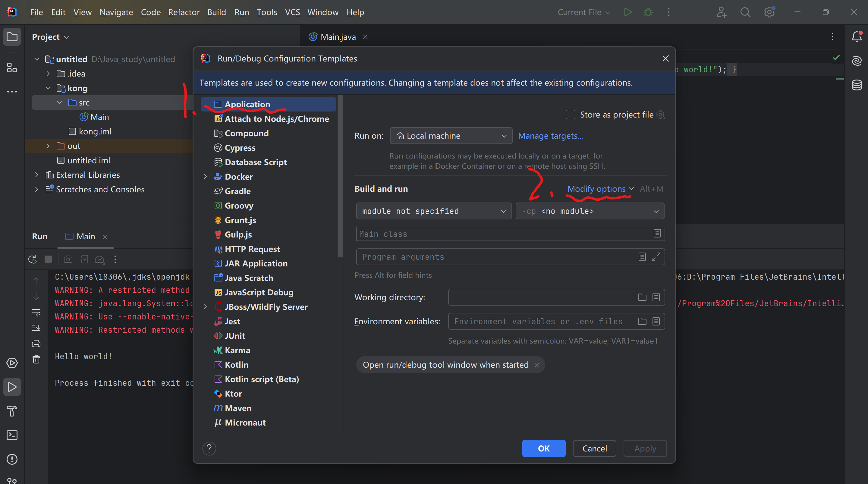Click template list vertical scrollbar
The image size is (868, 484).
(x=340, y=177)
